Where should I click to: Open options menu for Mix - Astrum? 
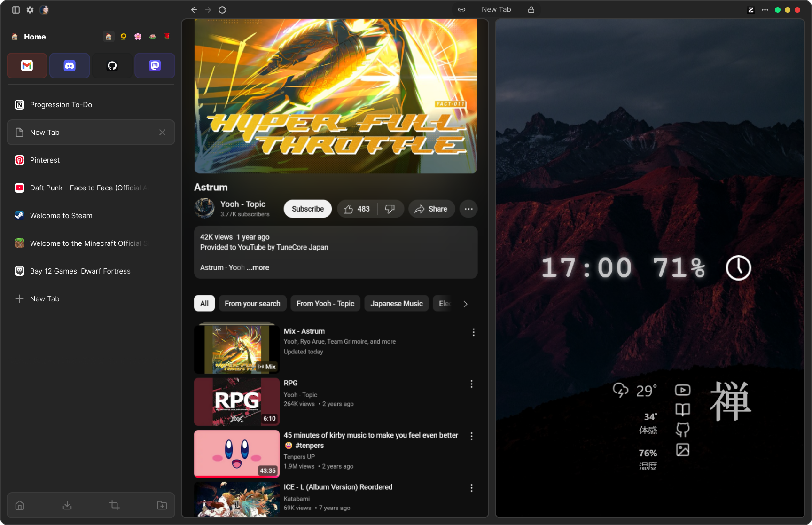tap(473, 332)
